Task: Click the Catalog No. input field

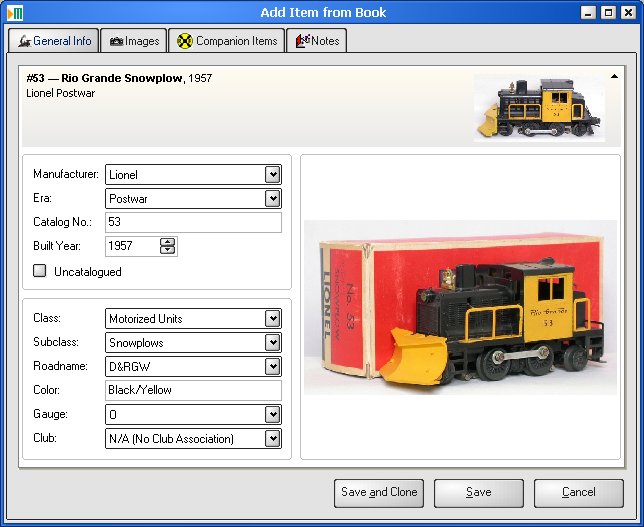Action: click(x=193, y=222)
